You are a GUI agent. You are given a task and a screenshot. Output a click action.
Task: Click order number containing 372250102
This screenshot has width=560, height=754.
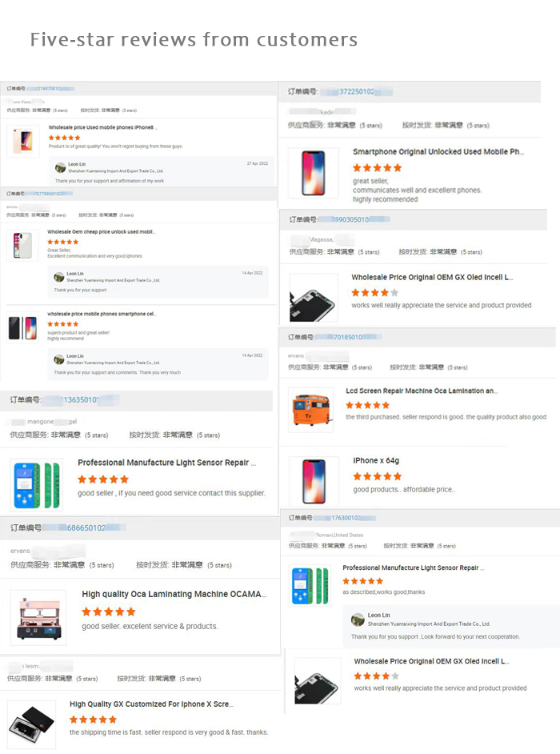click(x=356, y=91)
